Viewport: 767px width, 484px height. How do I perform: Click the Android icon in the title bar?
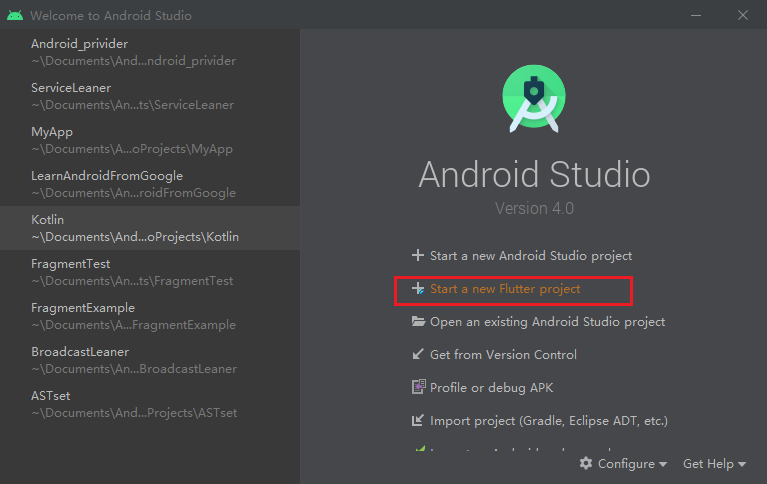(x=15, y=15)
